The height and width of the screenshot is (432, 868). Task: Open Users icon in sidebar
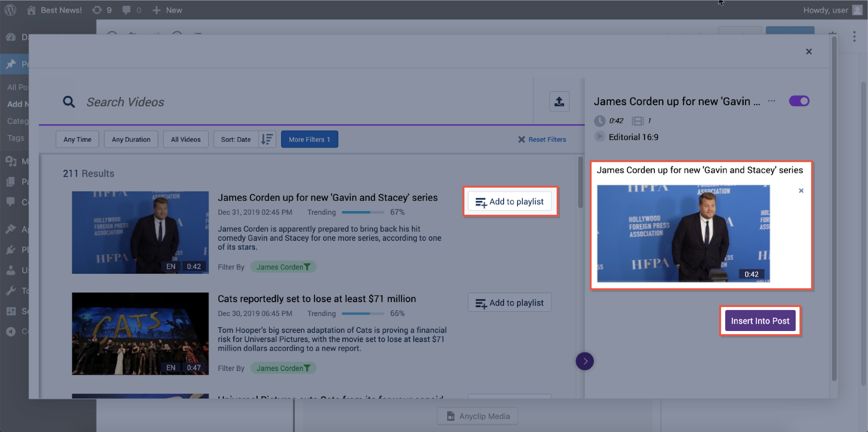11,270
